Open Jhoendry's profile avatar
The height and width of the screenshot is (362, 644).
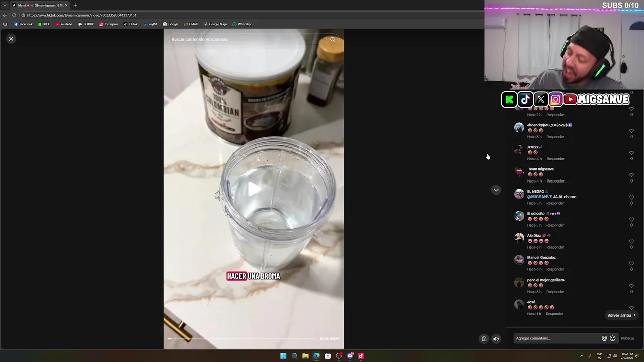point(519,127)
